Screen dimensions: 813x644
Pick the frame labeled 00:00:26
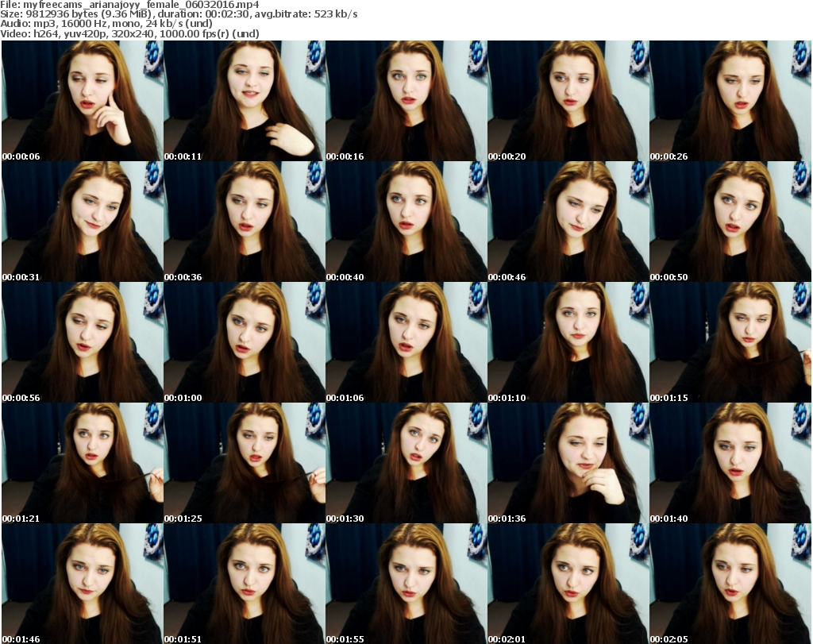click(x=730, y=101)
